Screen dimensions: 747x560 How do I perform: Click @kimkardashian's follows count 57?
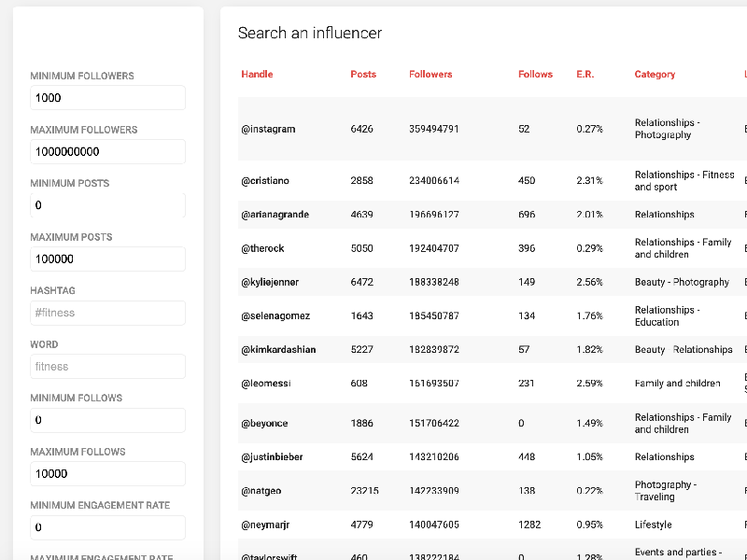coord(524,350)
